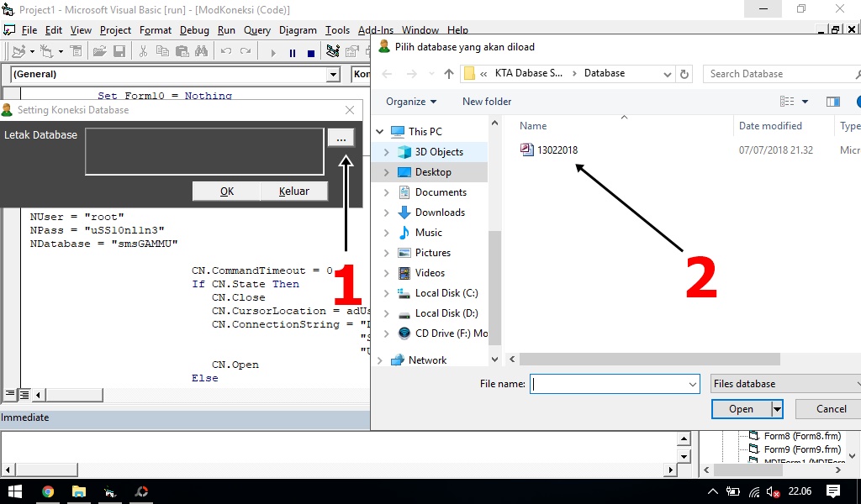Select Local Disk (C:) in navigation pane
This screenshot has width=861, height=504.
click(446, 293)
